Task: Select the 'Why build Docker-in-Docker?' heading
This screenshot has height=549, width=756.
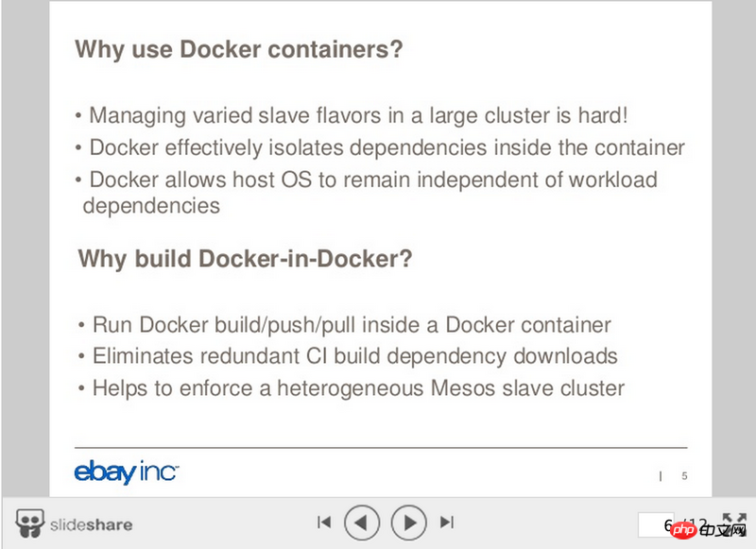Action: [245, 259]
